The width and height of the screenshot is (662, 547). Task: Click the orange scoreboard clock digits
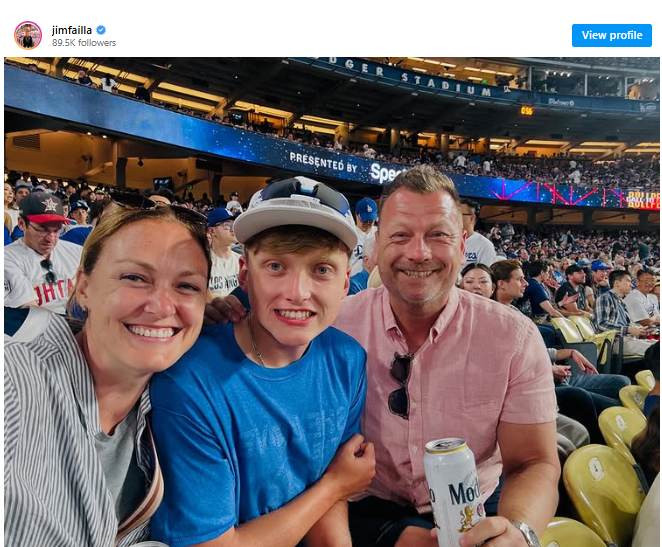pos(527,110)
